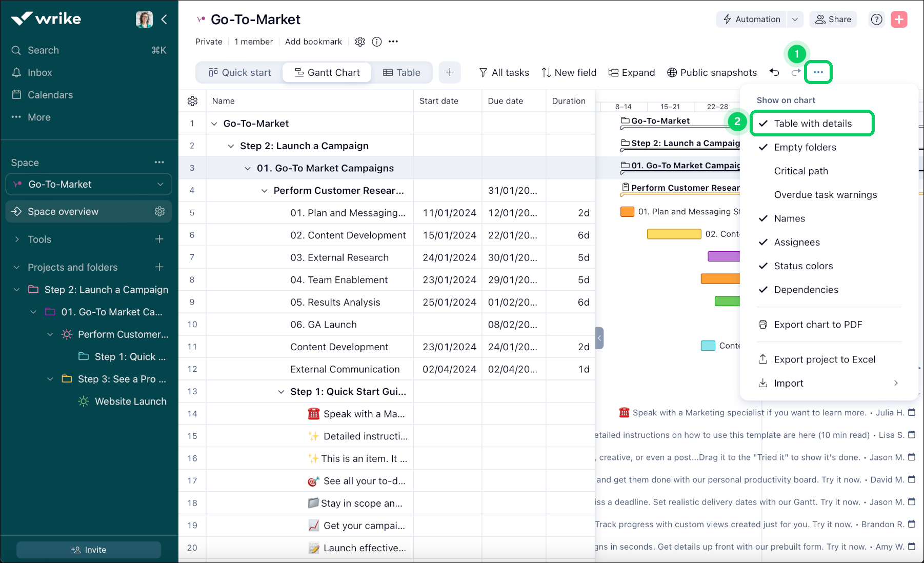Open the Automation dropdown arrow
924x563 pixels.
(795, 19)
